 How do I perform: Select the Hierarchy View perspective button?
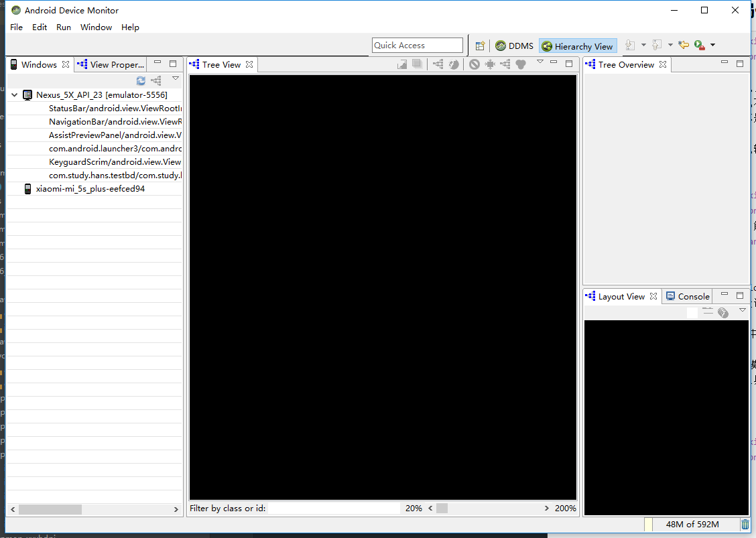578,46
